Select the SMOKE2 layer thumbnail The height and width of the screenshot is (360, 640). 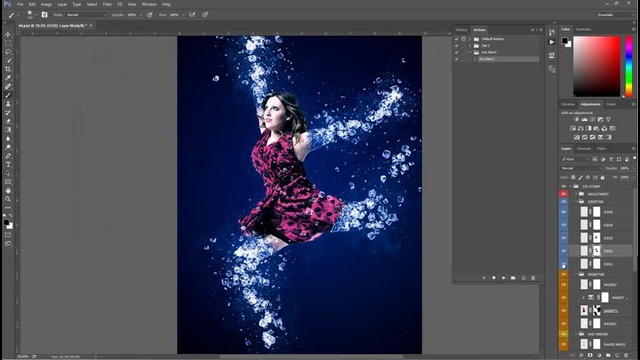pyautogui.click(x=584, y=284)
